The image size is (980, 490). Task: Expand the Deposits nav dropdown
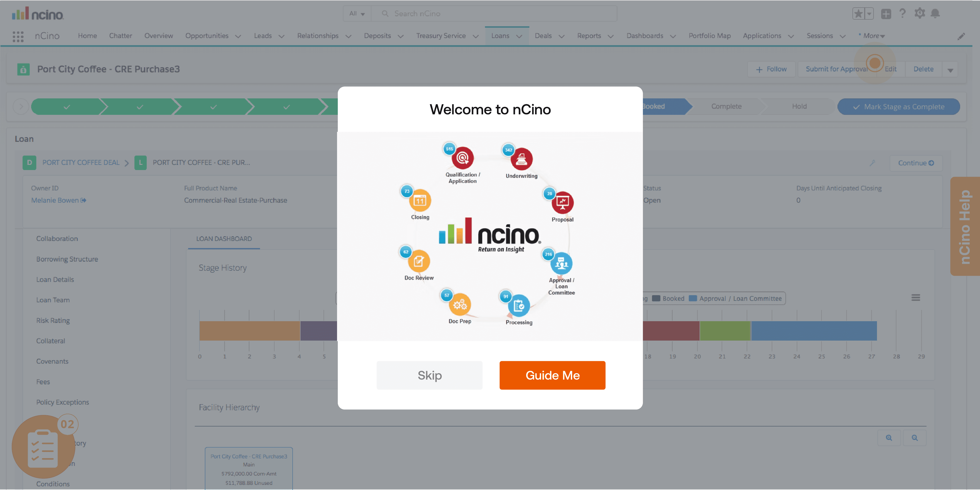[401, 36]
